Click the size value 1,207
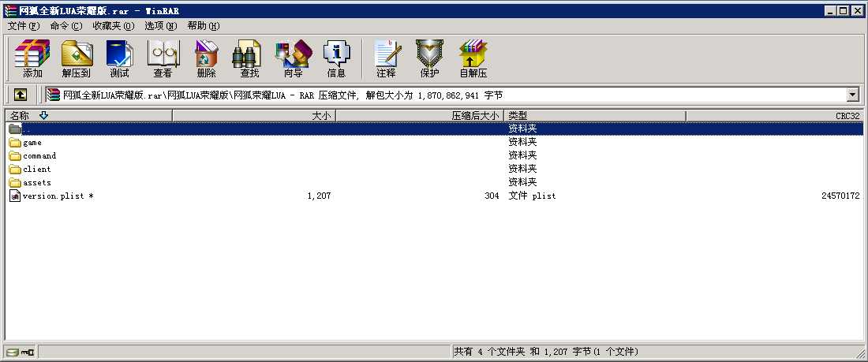 [319, 196]
